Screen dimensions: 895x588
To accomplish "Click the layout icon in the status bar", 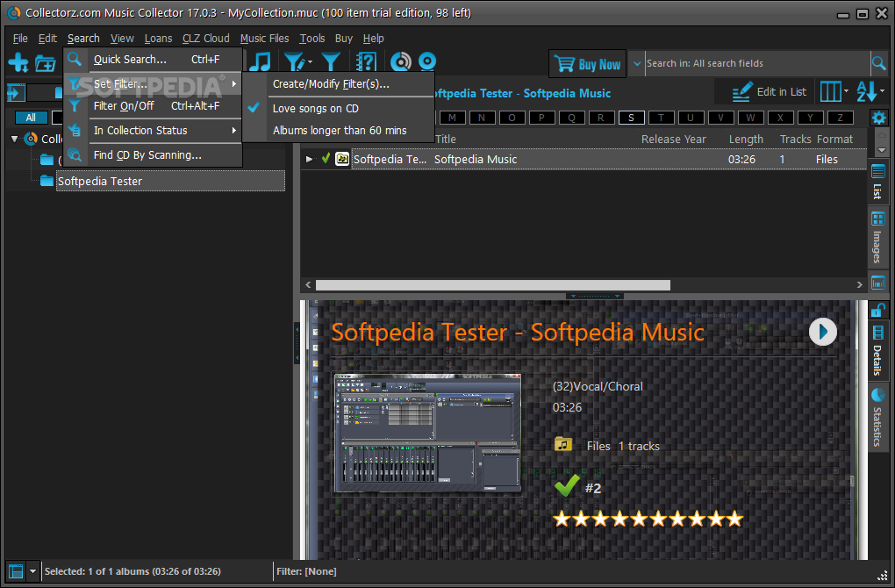I will pyautogui.click(x=16, y=570).
